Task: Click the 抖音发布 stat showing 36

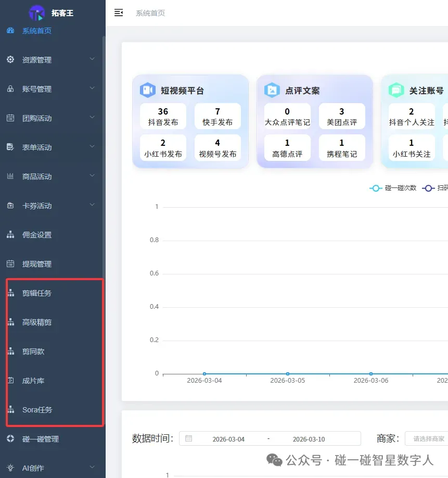Action: click(162, 116)
